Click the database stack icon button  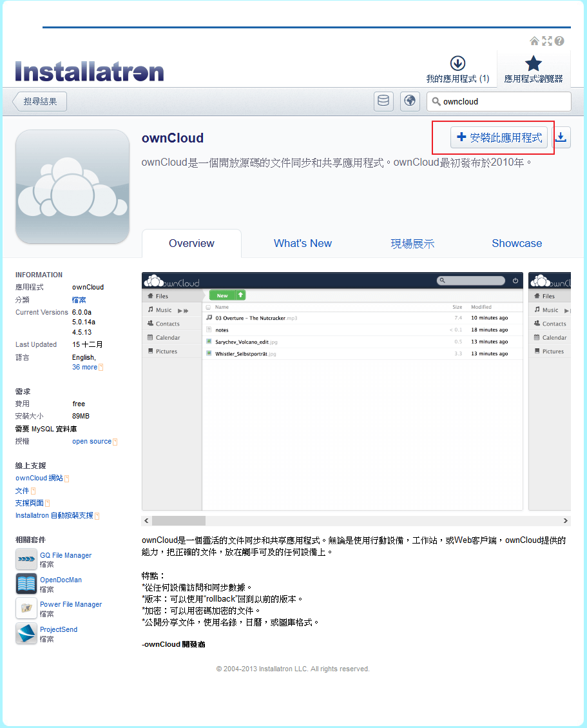coord(383,101)
